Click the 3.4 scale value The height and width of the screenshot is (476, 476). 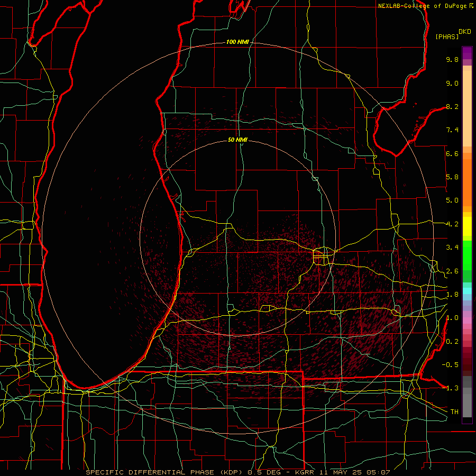tap(452, 248)
